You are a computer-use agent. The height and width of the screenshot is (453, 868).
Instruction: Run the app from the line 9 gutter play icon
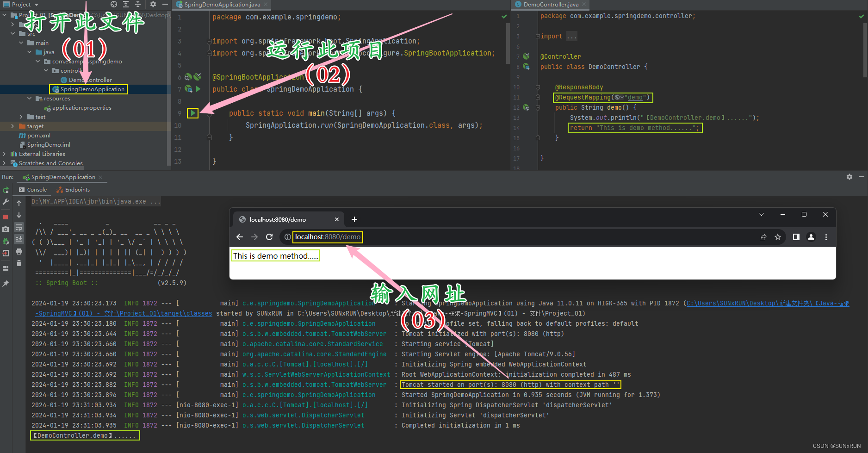pyautogui.click(x=193, y=112)
